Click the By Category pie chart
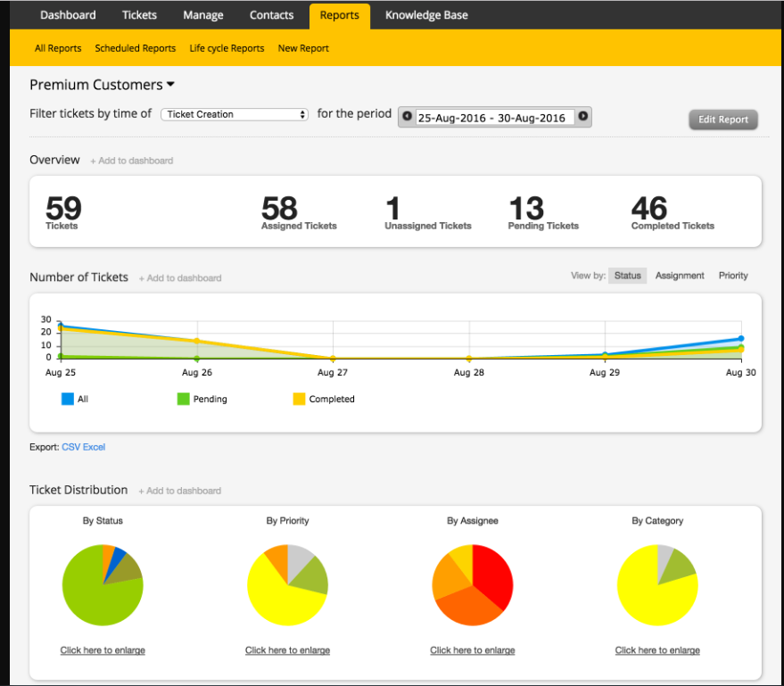This screenshot has height=686, width=784. tap(657, 585)
